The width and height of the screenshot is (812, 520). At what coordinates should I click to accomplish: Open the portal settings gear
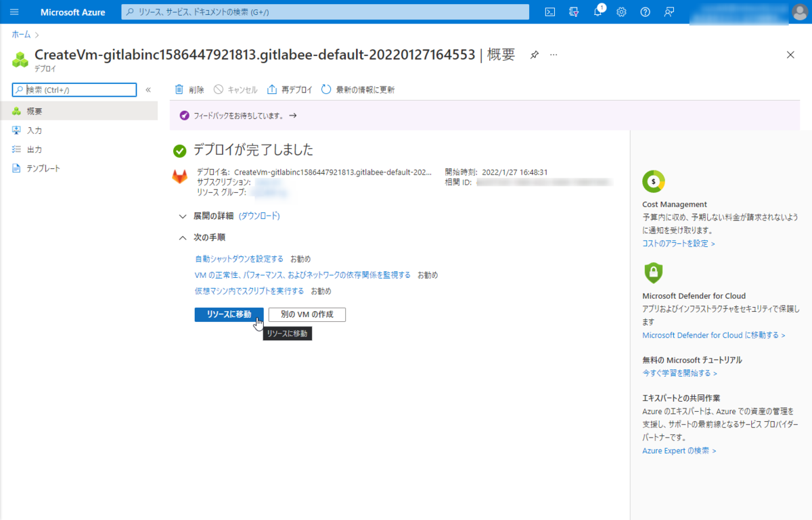[621, 11]
